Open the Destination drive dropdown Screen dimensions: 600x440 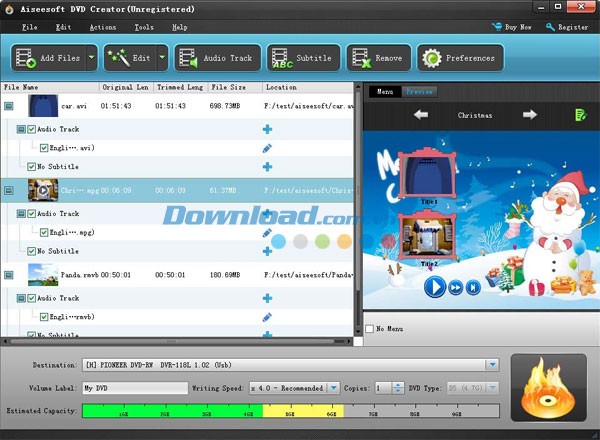[x=492, y=365]
